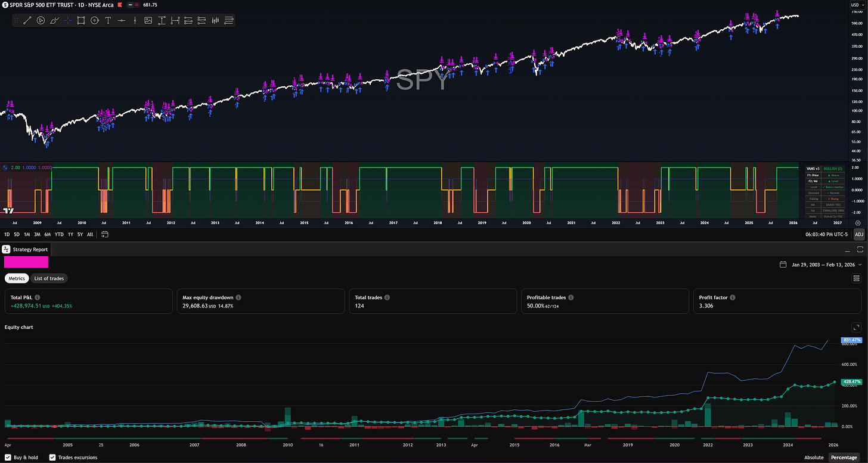
Task: Insert an image onto the chart
Action: (148, 20)
